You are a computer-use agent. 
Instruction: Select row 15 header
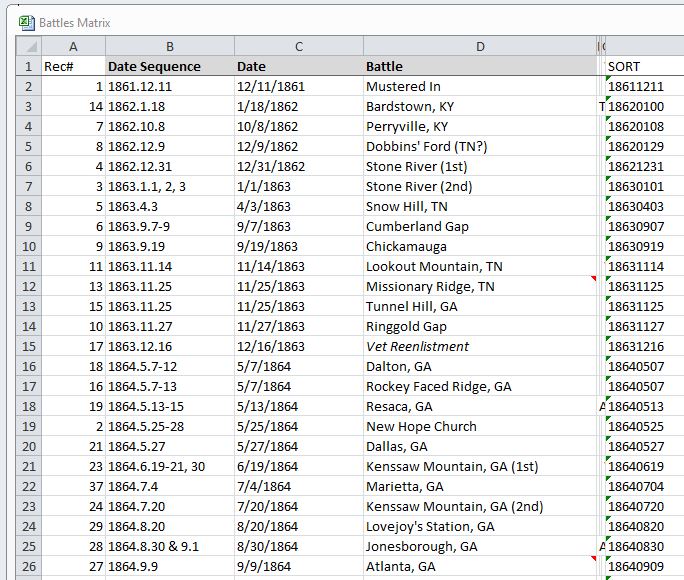tap(28, 346)
